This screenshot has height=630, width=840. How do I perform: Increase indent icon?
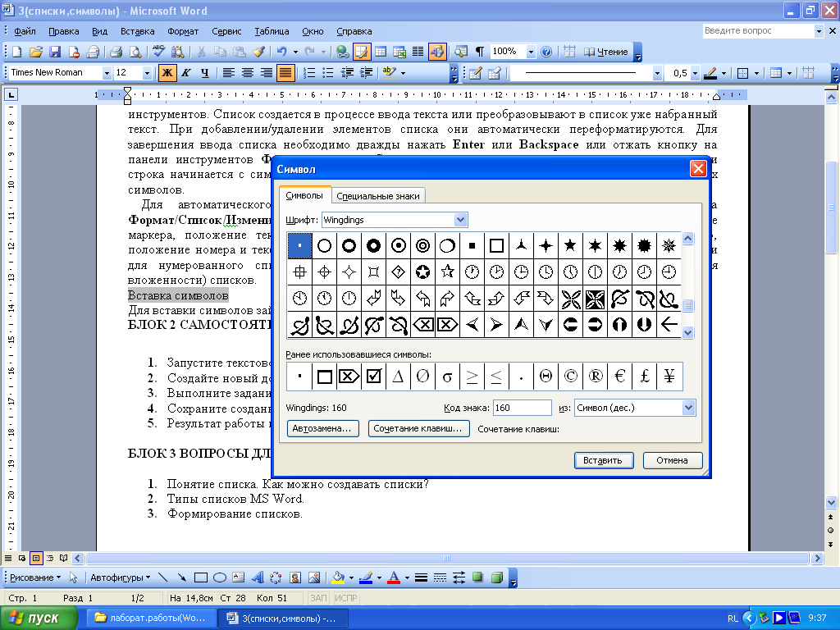(367, 73)
